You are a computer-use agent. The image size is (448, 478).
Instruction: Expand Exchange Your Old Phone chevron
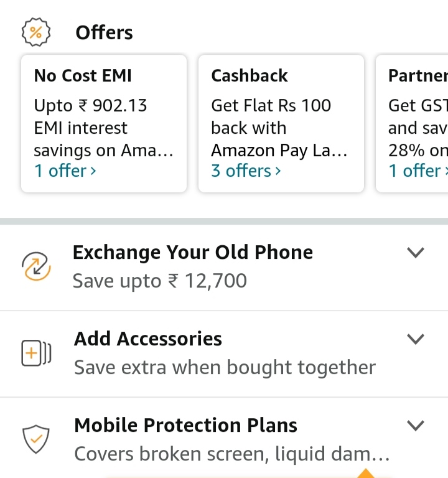tap(415, 252)
